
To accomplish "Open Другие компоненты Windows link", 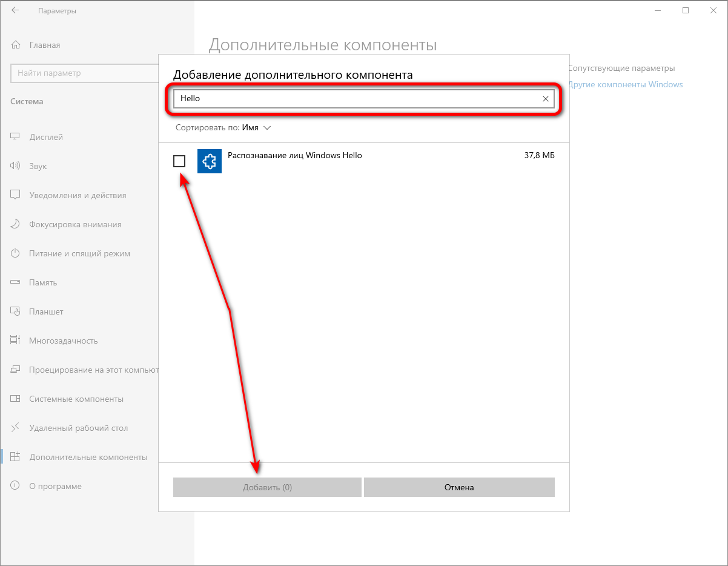I will [625, 84].
